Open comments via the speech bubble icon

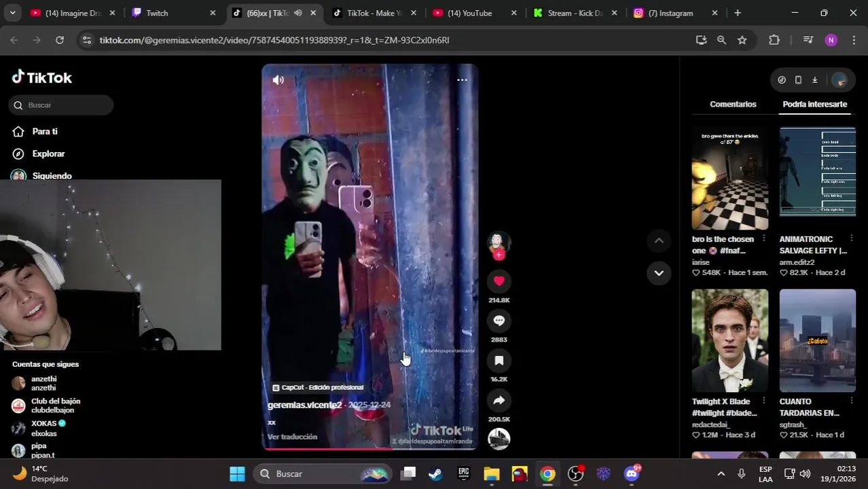point(499,321)
